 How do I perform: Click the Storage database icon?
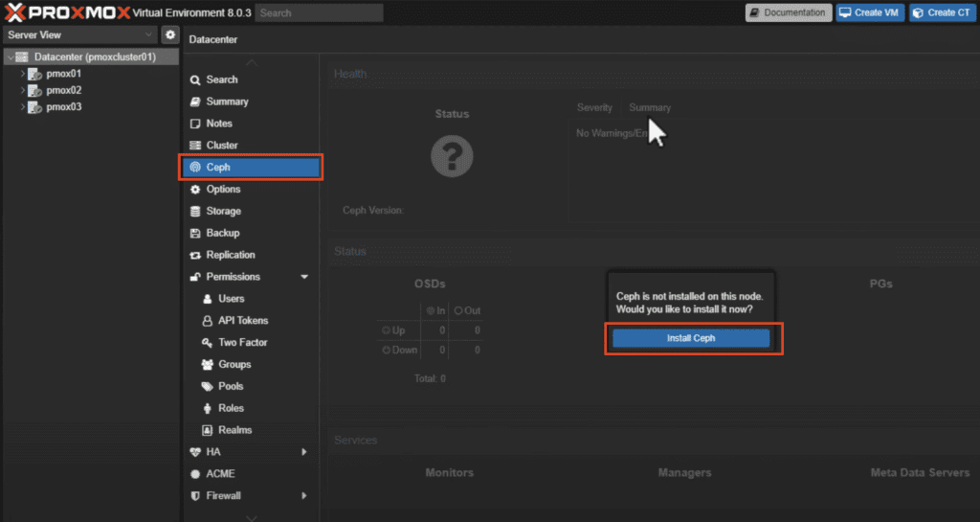point(195,211)
